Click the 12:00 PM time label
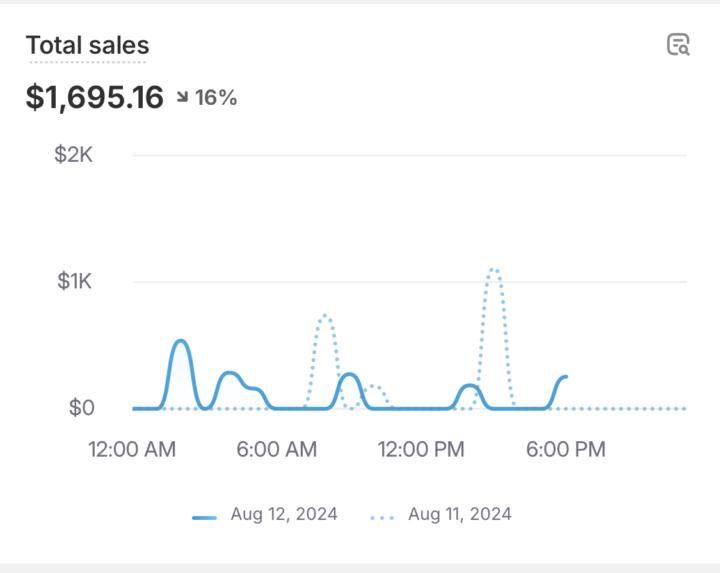 pyautogui.click(x=421, y=450)
